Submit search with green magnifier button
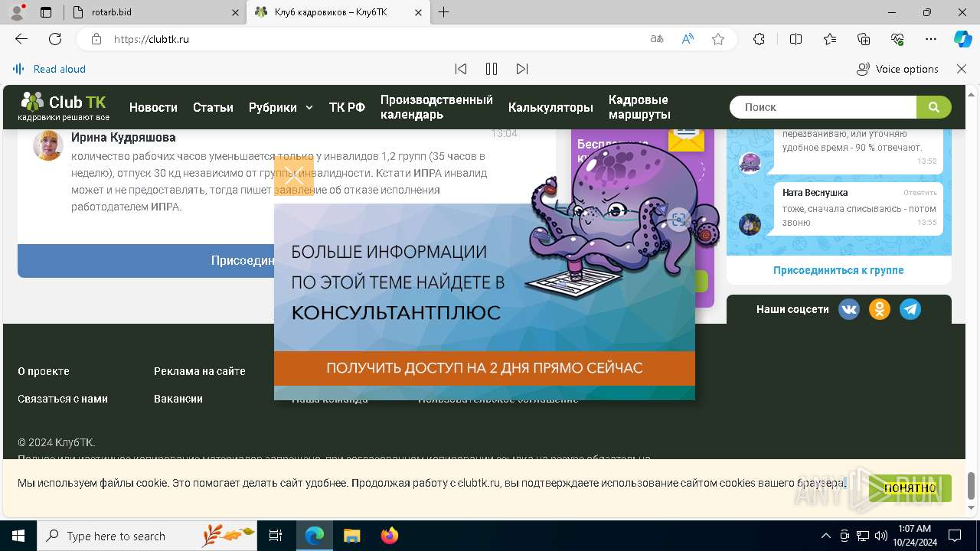 [934, 107]
